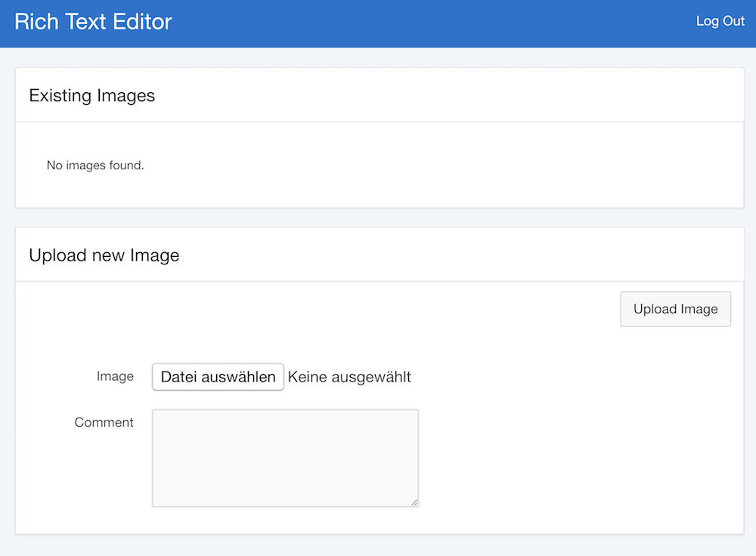This screenshot has width=756, height=556.
Task: Click the textarea resize handle
Action: point(415,502)
